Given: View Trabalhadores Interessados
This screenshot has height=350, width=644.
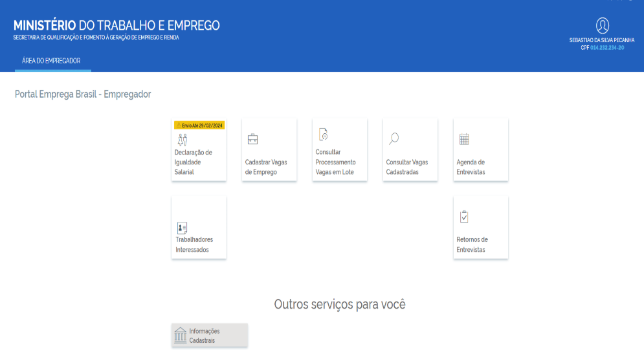Looking at the screenshot, I should (x=199, y=227).
